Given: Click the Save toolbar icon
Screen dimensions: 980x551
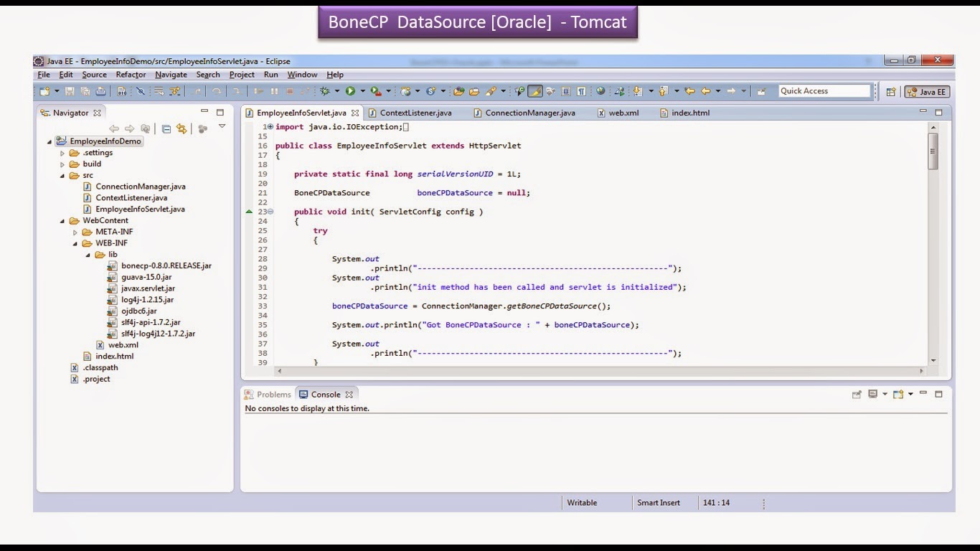Looking at the screenshot, I should [x=70, y=91].
